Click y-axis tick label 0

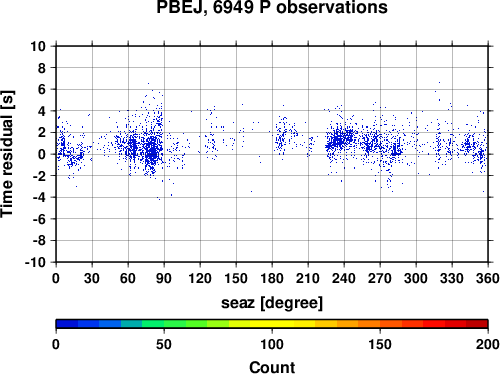(42, 154)
